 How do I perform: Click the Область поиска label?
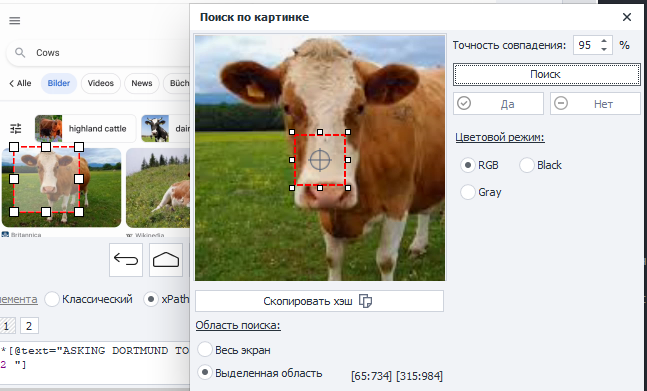click(238, 325)
